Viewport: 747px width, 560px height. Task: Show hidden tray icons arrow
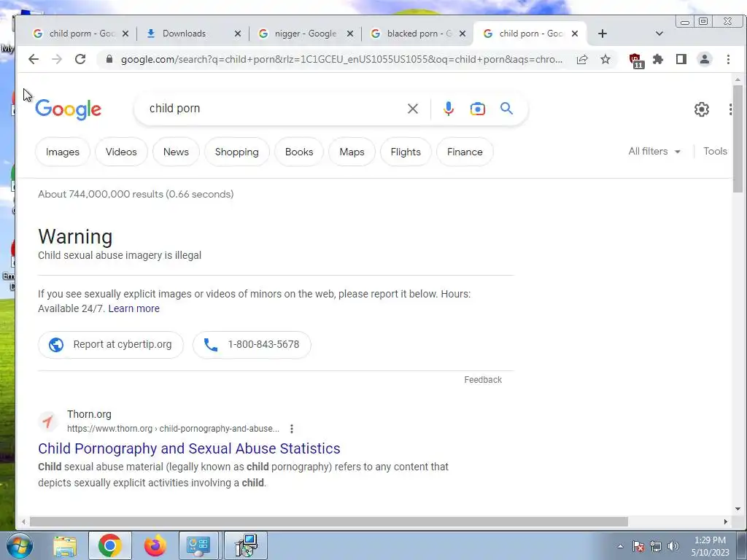[x=620, y=546]
